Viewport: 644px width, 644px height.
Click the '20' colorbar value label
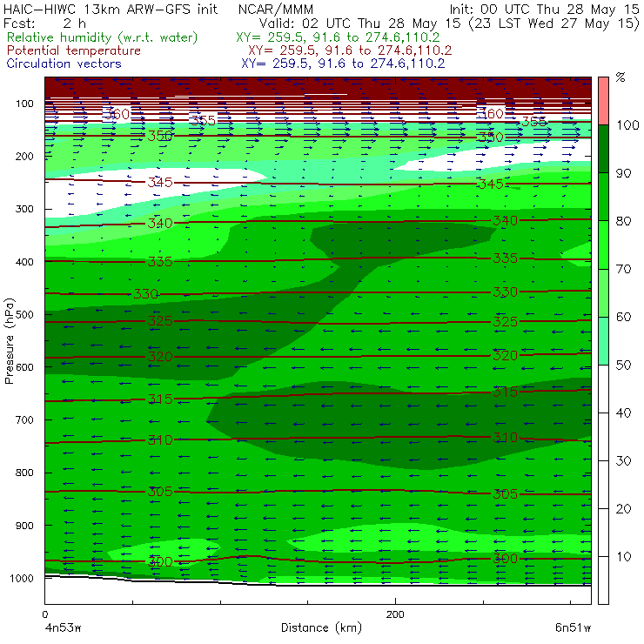point(623,509)
